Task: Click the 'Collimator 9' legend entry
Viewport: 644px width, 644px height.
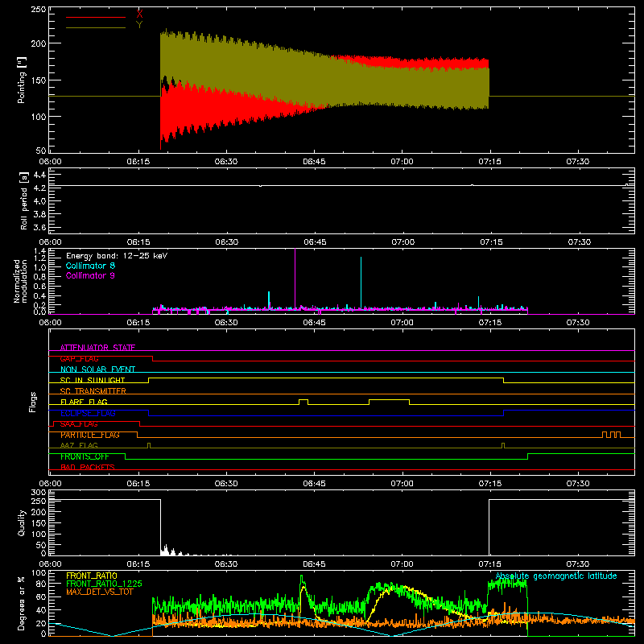Action: click(x=90, y=275)
